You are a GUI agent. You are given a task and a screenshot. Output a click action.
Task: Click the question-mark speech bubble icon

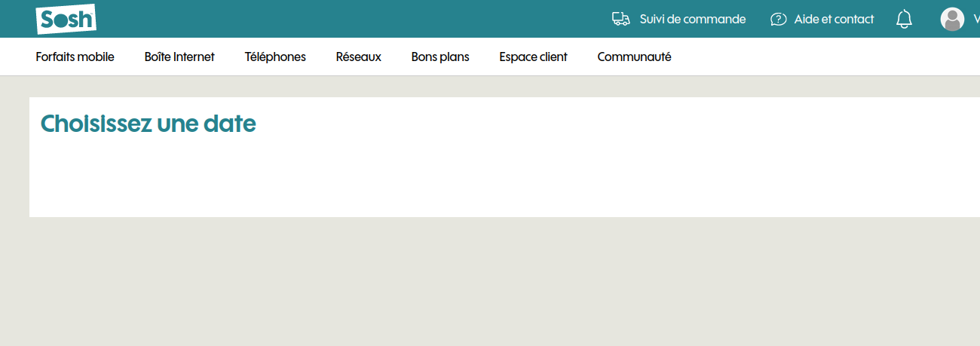pyautogui.click(x=778, y=19)
